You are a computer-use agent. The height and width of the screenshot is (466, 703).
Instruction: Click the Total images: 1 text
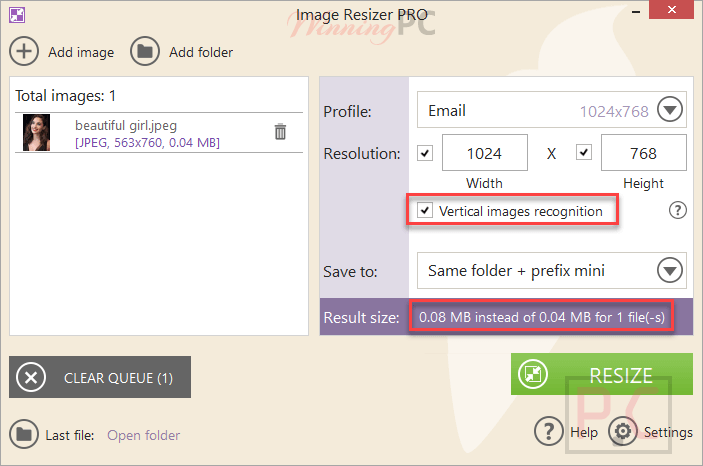65,96
